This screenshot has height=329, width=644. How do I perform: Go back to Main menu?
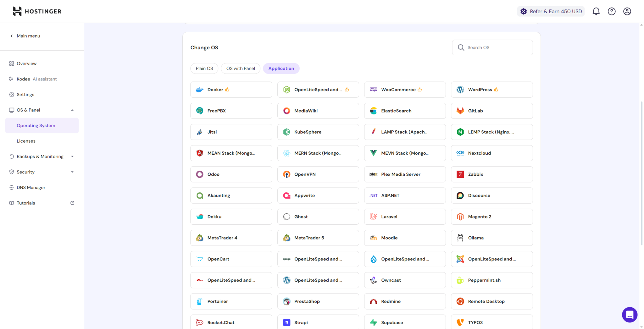(25, 36)
